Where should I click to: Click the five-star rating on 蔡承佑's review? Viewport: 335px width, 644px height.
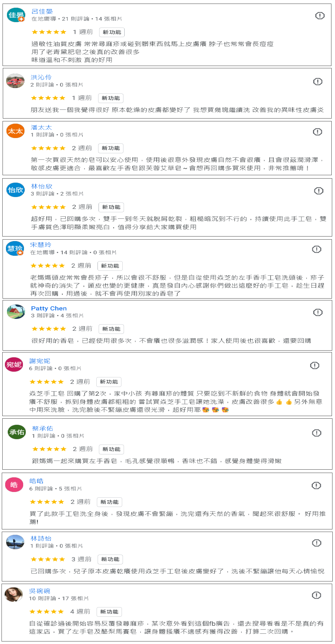(x=49, y=449)
